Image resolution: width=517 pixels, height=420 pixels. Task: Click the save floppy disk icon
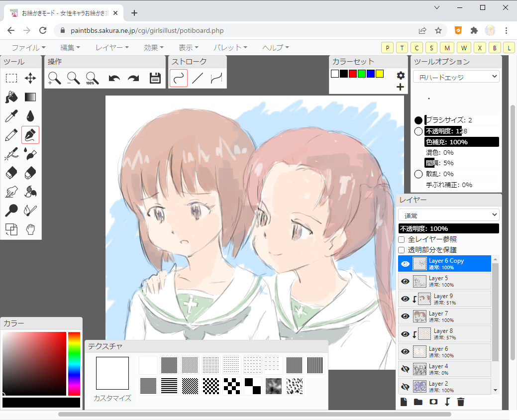point(155,78)
